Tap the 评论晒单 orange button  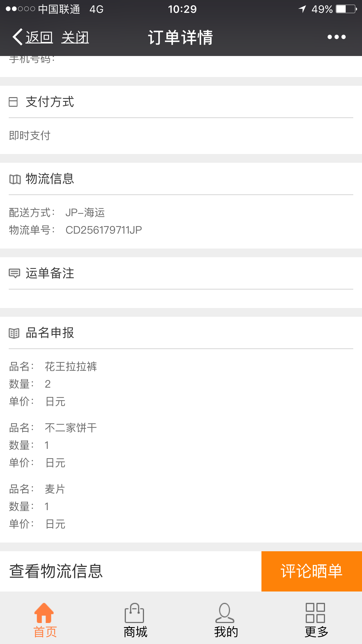click(312, 571)
